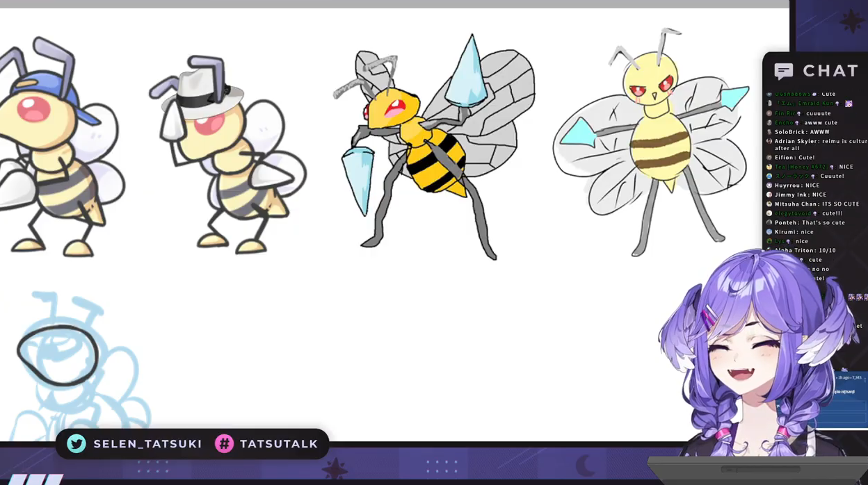
Task: Click the CHAT panel header text
Action: click(x=830, y=71)
